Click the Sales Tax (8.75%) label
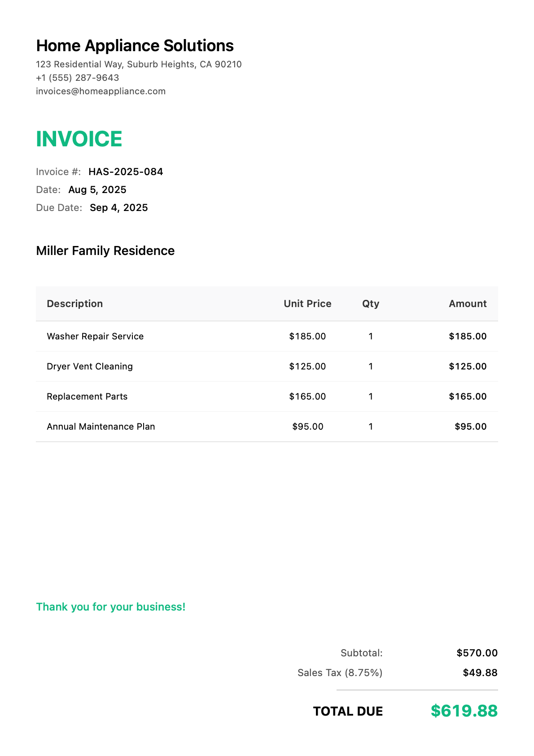 tap(340, 672)
